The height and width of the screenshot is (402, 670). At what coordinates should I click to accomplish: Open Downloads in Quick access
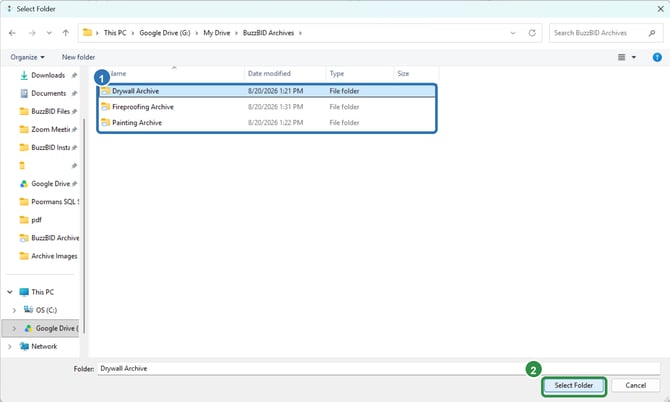(x=48, y=75)
